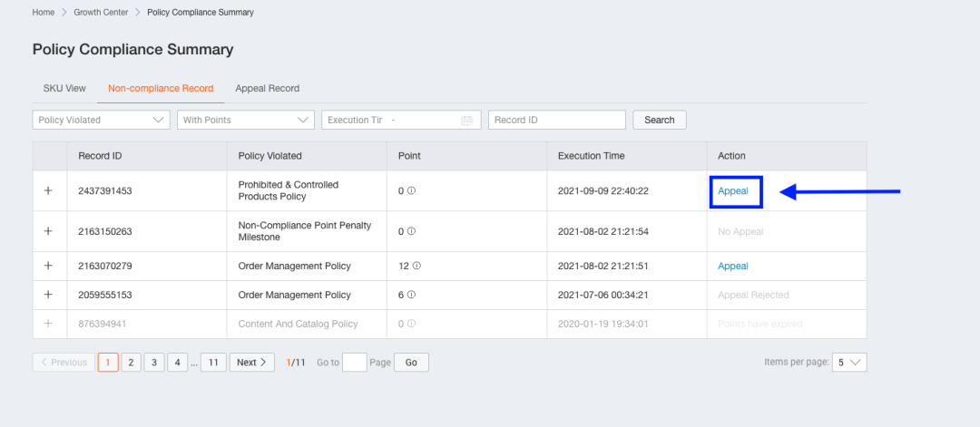Click the Search button
Viewport: 980px width, 427px height.
pyautogui.click(x=660, y=120)
